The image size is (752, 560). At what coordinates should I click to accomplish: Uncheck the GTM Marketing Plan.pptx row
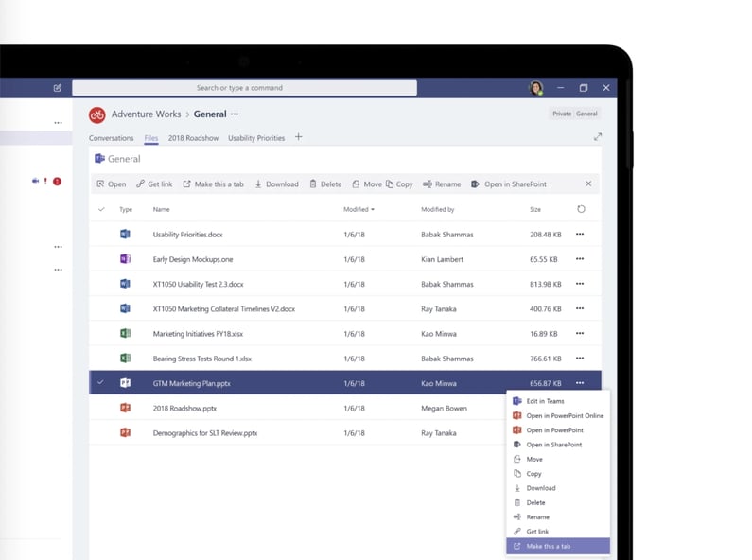point(100,382)
